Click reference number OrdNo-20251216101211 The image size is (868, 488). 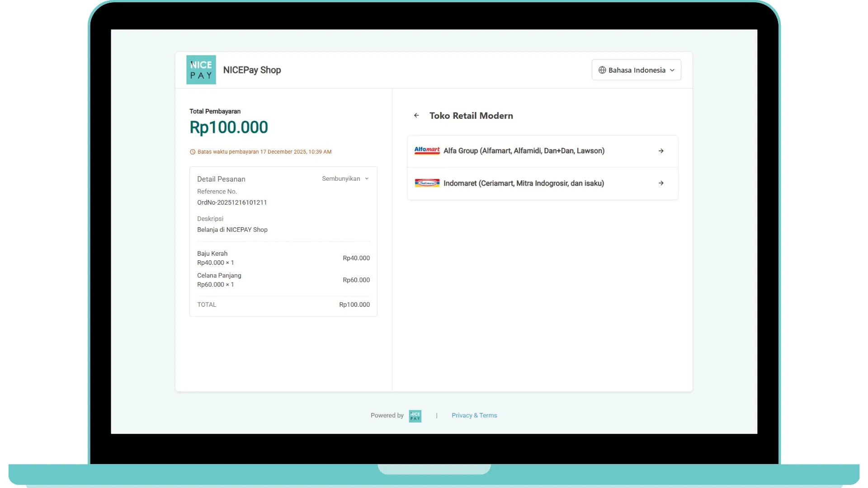point(232,202)
